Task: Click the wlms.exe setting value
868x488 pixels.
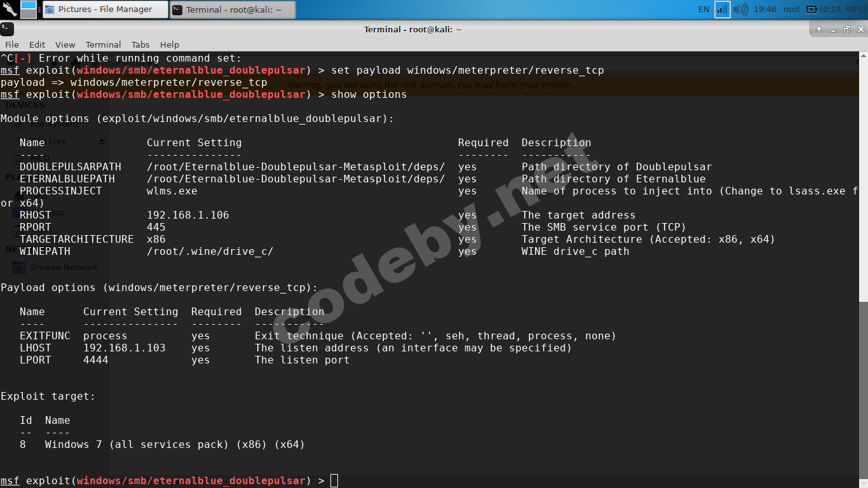Action: click(172, 191)
